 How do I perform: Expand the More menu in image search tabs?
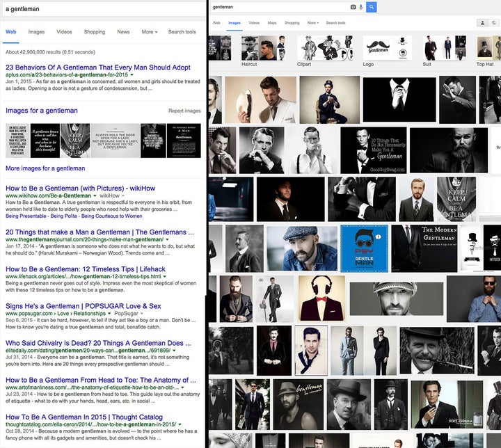coord(312,23)
